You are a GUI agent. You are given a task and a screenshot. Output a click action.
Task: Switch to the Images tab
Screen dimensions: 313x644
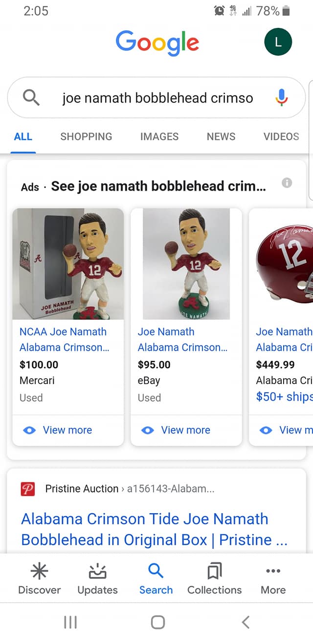159,137
